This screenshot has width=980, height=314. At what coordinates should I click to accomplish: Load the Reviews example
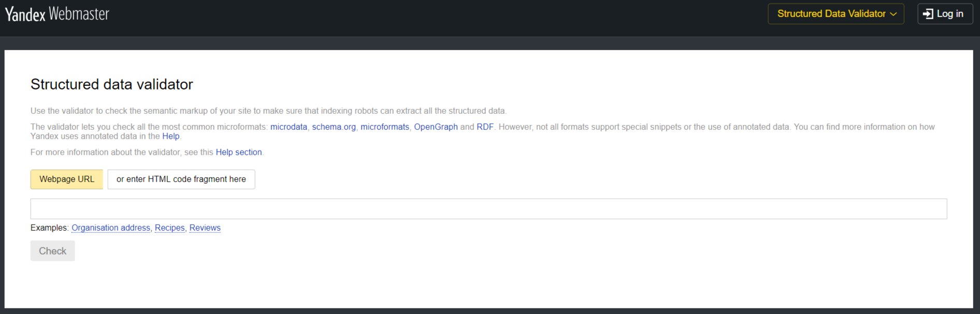(x=205, y=228)
